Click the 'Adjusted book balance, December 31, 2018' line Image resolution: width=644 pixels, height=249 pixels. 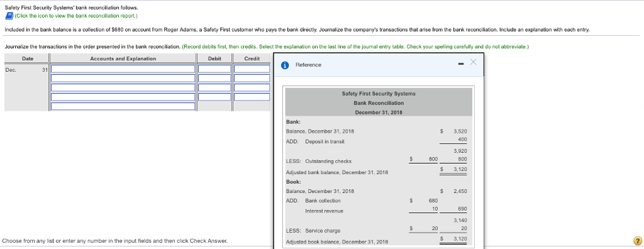coord(337,241)
